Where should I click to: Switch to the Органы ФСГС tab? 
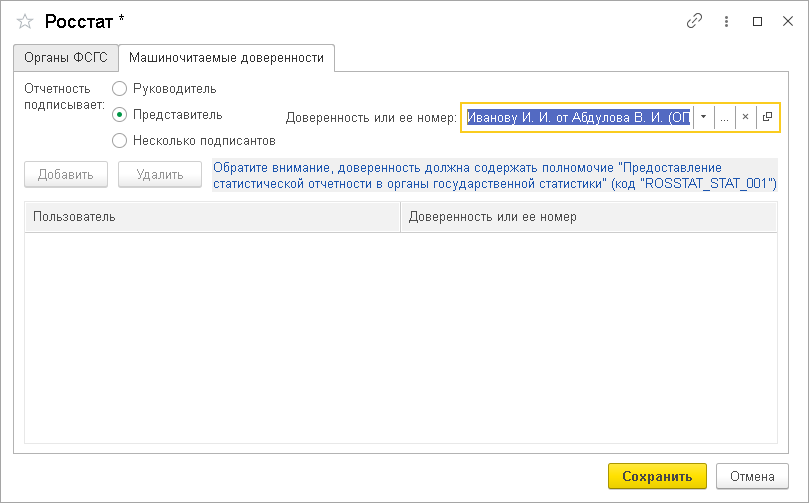pos(66,58)
